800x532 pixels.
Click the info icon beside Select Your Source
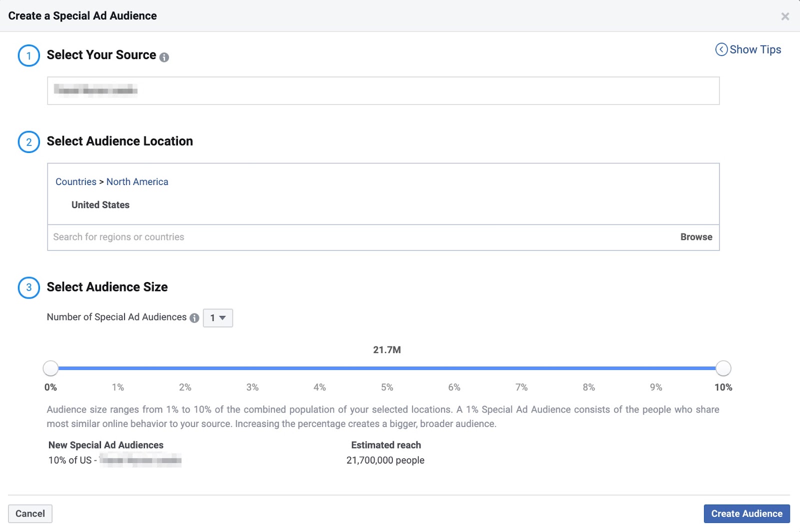pyautogui.click(x=164, y=57)
